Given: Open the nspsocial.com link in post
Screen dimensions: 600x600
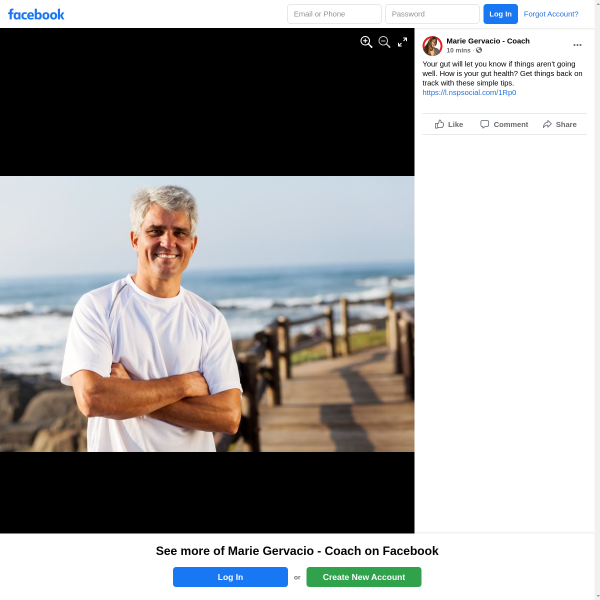Looking at the screenshot, I should click(x=469, y=93).
